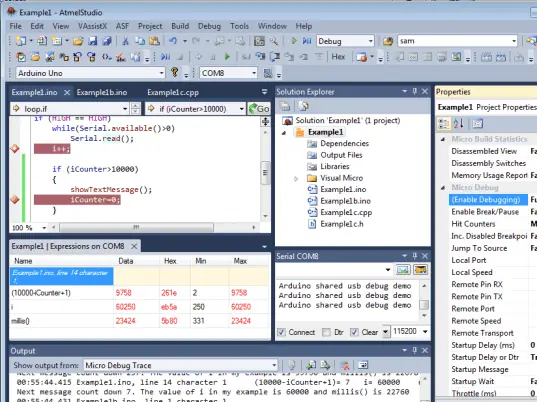This screenshot has height=402, width=537.
Task: Click the Go button
Action: (259, 109)
